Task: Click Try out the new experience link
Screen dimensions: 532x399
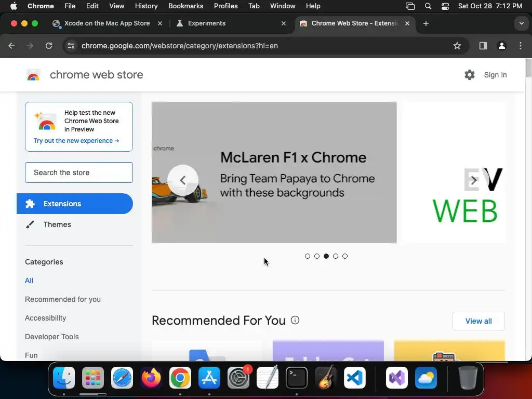Action: click(76, 140)
